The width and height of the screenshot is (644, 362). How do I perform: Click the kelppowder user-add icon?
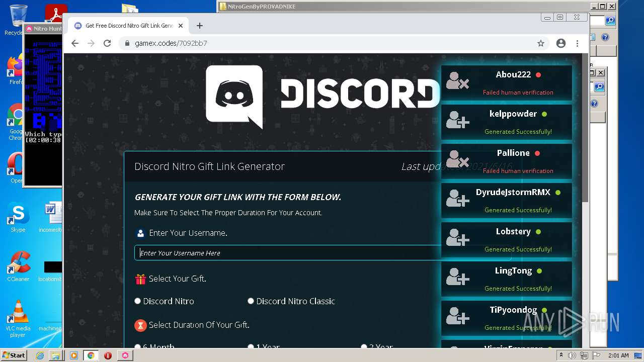tap(457, 120)
